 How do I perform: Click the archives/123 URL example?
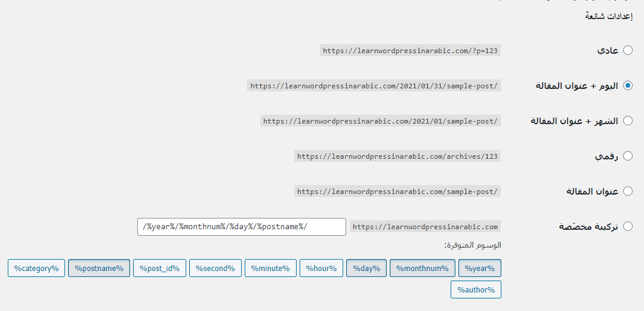tap(397, 156)
